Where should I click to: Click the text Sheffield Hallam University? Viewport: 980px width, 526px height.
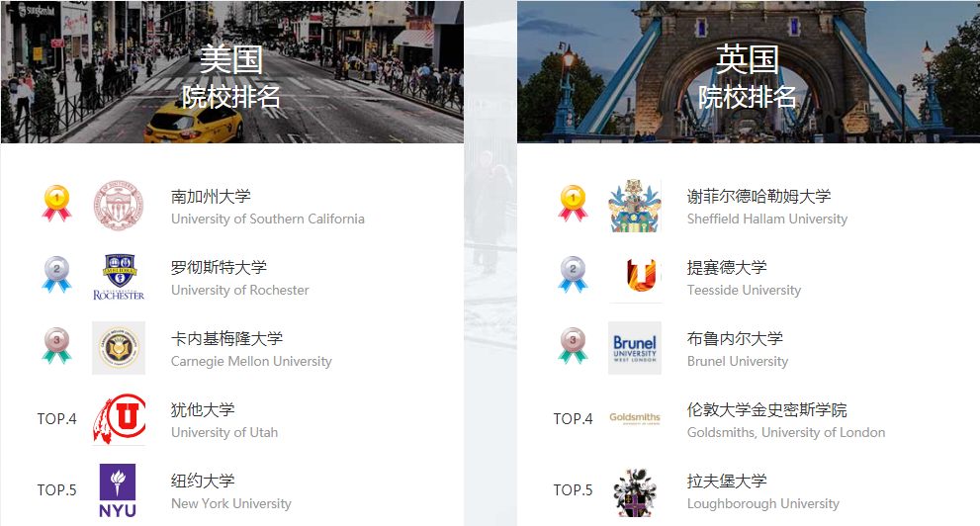click(767, 219)
